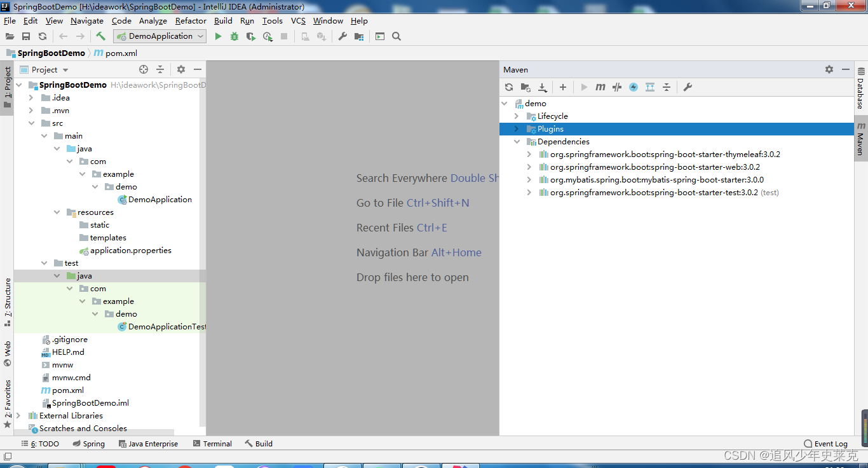
Task: Click the Run with Profiler icon
Action: [268, 36]
